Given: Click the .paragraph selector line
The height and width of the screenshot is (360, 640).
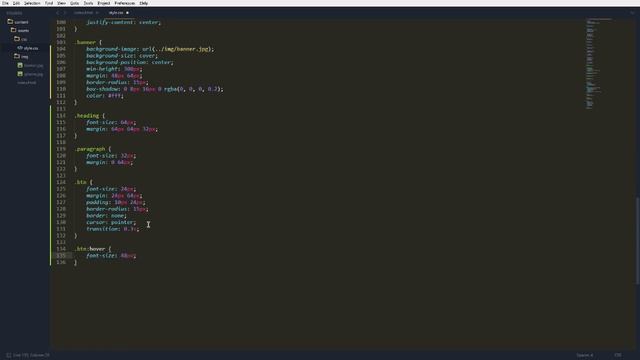Looking at the screenshot, I should (93, 149).
